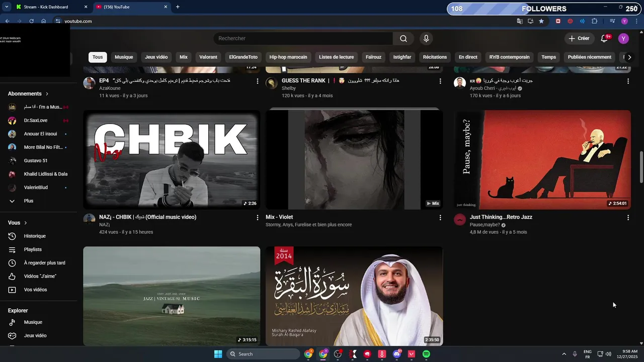Screen dimensions: 644x362
Task: Select the Valorant filter chip
Action: tap(208, 57)
